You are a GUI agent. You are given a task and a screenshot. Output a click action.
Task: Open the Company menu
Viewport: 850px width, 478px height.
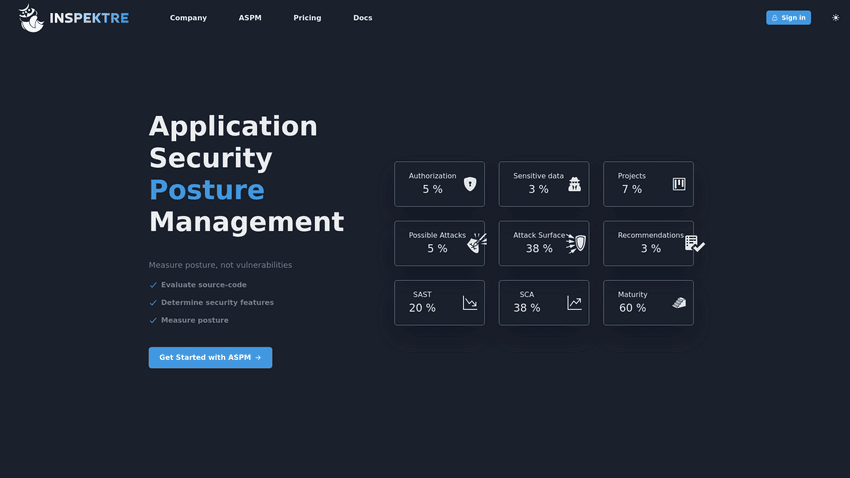coord(188,18)
